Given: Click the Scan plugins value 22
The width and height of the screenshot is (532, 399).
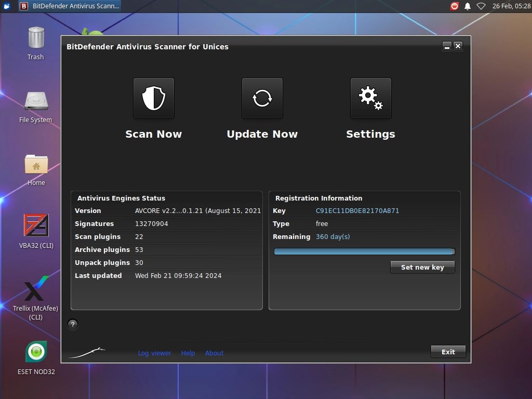Looking at the screenshot, I should click(139, 236).
